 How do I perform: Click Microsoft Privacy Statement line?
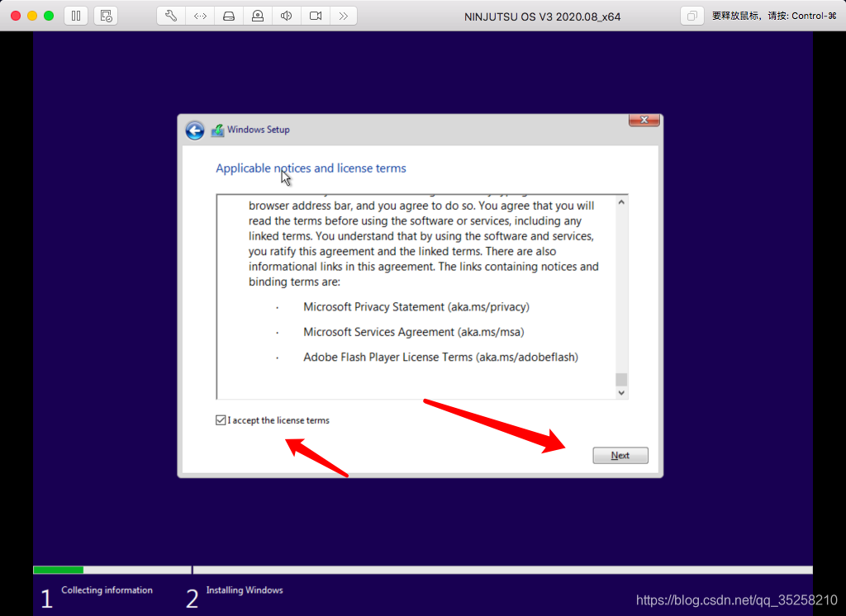coord(416,307)
